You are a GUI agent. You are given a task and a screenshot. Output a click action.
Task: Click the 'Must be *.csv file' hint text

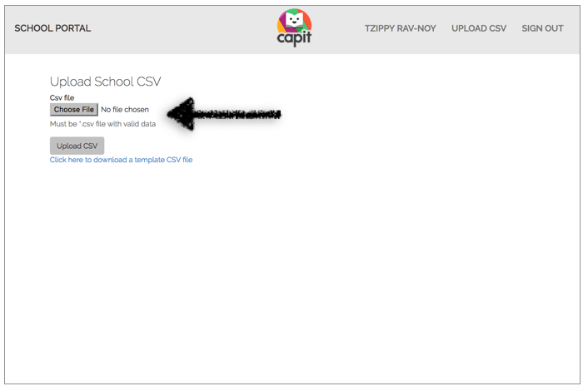click(x=102, y=124)
